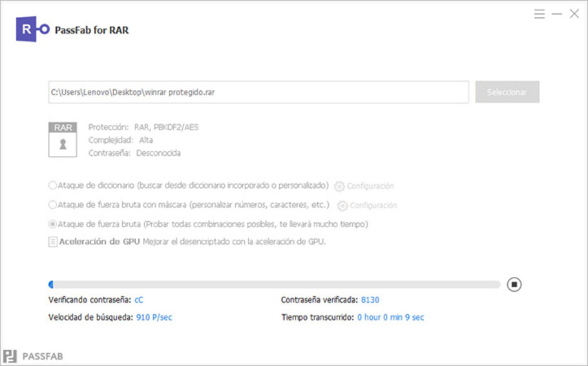Open the hamburger menu icon
Screen dimensions: 588x366
pyautogui.click(x=540, y=14)
